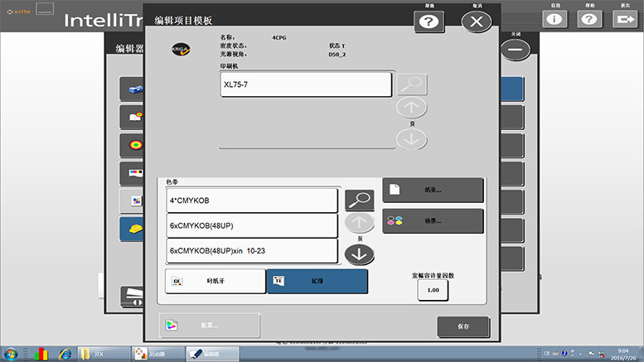Open the color target circle icon in editor sidebar
Viewport: 644px width, 362px height.
click(x=132, y=145)
